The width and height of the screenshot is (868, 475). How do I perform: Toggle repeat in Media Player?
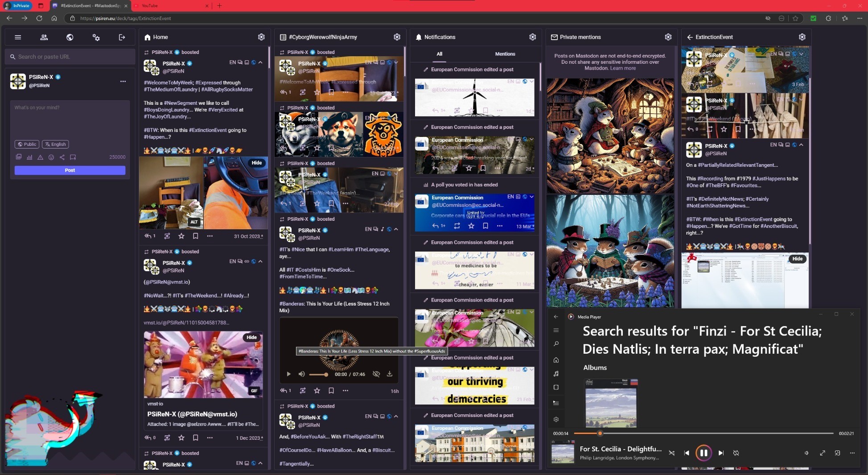(x=736, y=453)
